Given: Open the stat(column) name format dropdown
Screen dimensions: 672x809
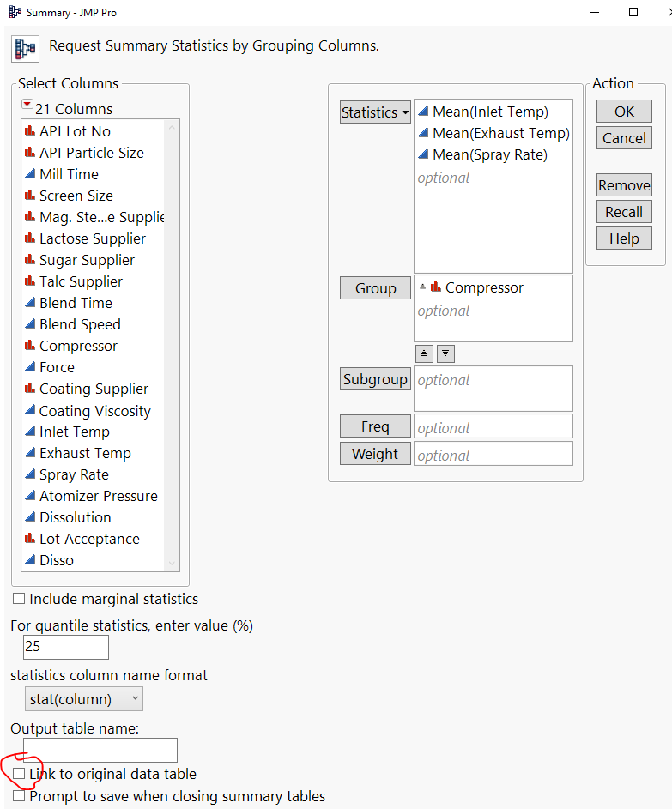Looking at the screenshot, I should tap(83, 699).
